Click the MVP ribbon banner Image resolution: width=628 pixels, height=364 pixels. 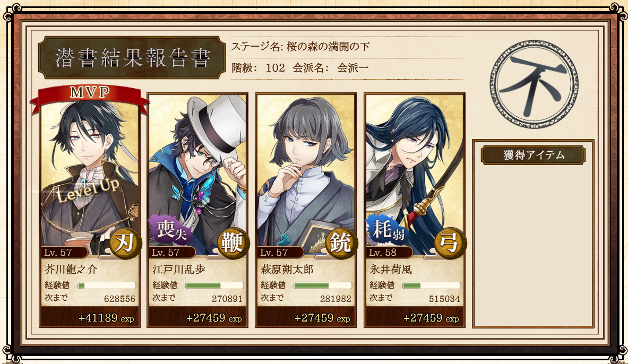(x=90, y=96)
